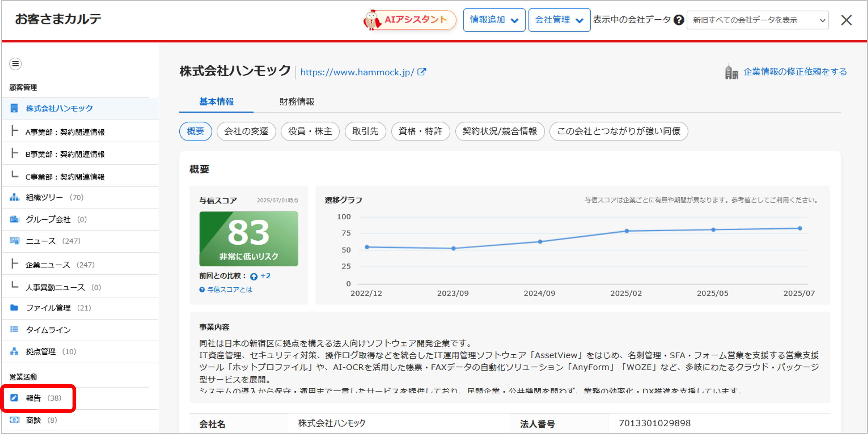The height and width of the screenshot is (434, 868).
Task: Click the 企業情報の修正依頼をする link
Action: click(x=794, y=72)
